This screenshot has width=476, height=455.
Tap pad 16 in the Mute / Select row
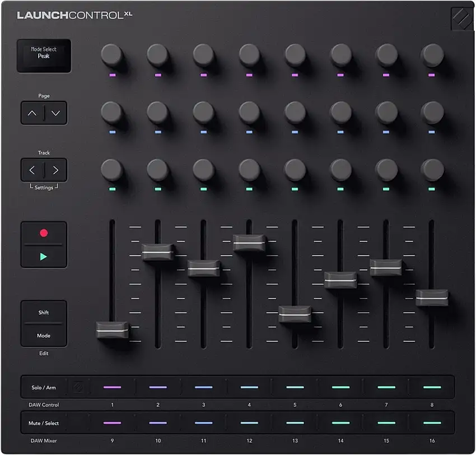point(432,423)
